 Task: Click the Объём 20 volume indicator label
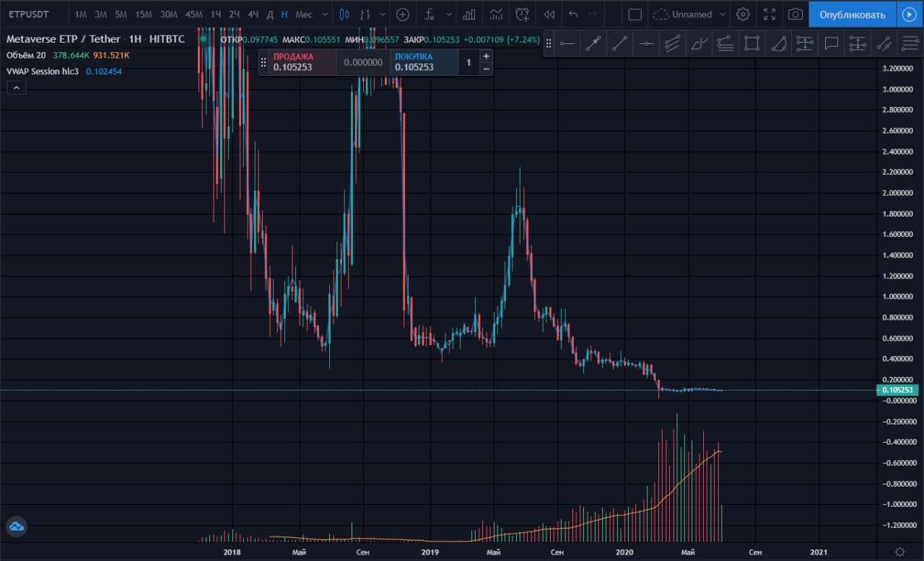tap(25, 55)
